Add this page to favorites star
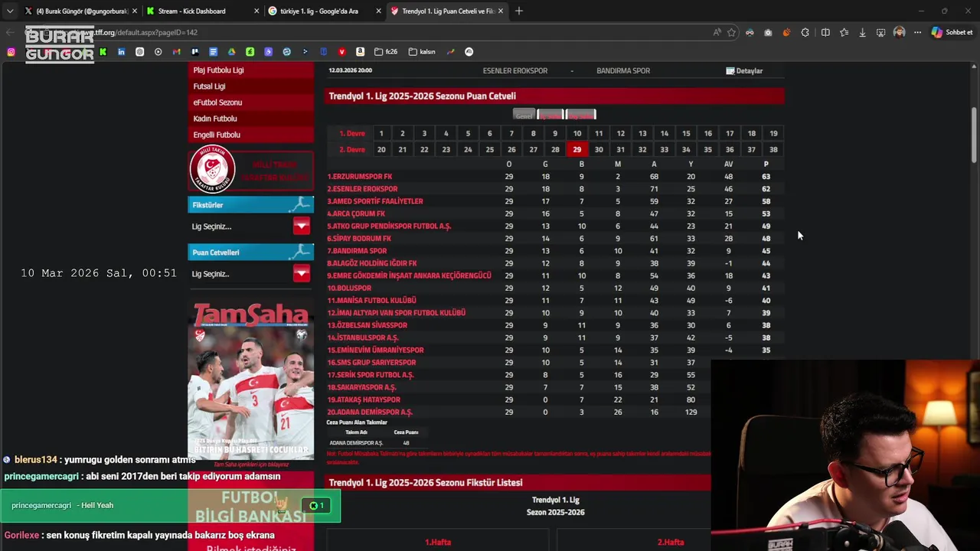 pos(731,32)
